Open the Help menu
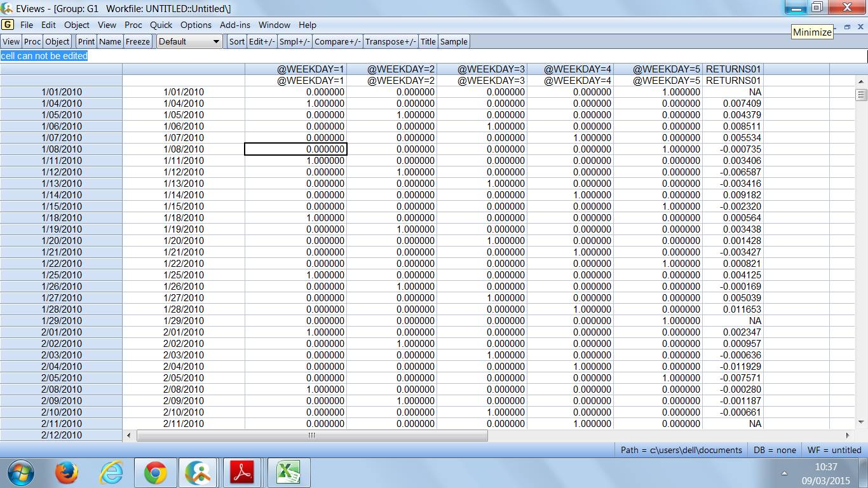This screenshot has width=868, height=488. click(x=308, y=25)
